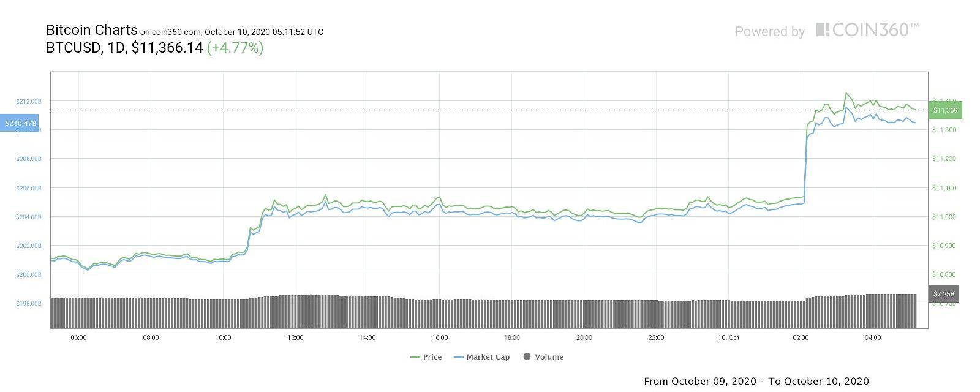
Task: Click the 02:00 time axis label
Action: tap(801, 337)
